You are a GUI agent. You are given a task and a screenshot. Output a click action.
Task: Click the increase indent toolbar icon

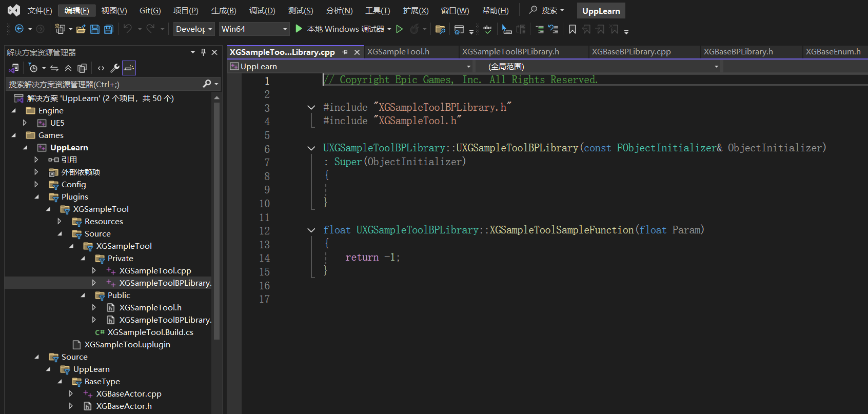[x=540, y=29]
